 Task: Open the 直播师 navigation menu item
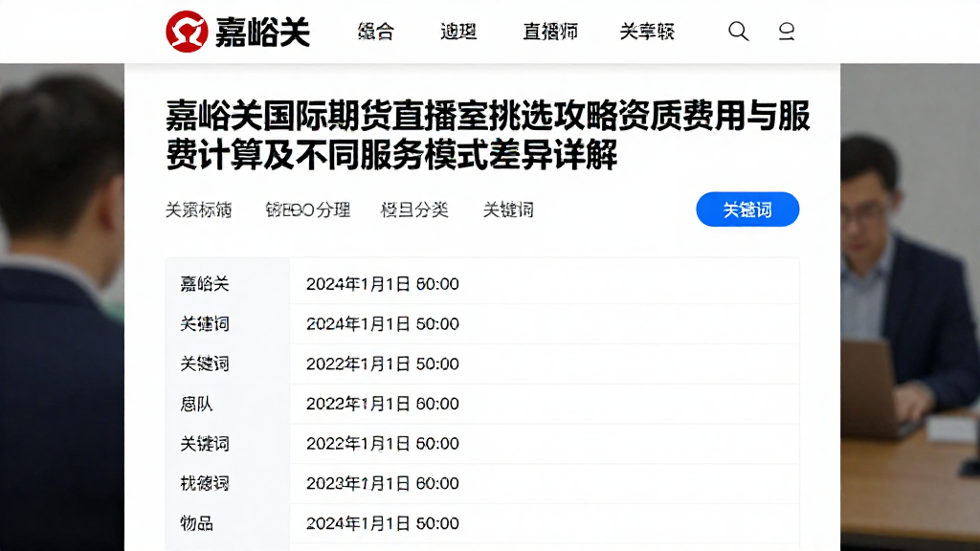(550, 32)
